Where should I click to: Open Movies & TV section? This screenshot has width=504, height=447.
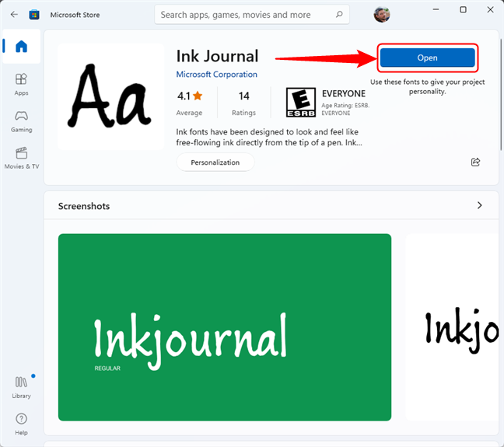tap(21, 158)
